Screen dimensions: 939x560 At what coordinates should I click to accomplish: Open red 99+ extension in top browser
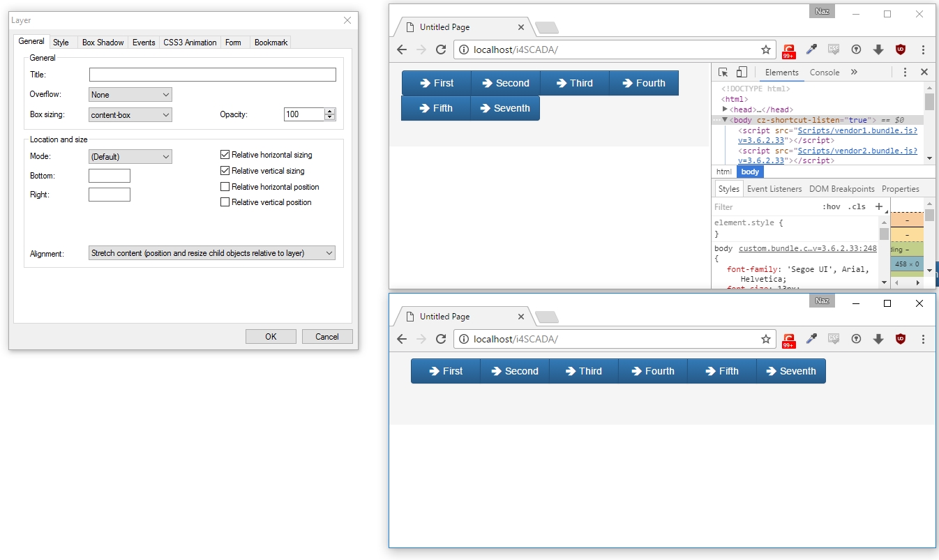789,50
